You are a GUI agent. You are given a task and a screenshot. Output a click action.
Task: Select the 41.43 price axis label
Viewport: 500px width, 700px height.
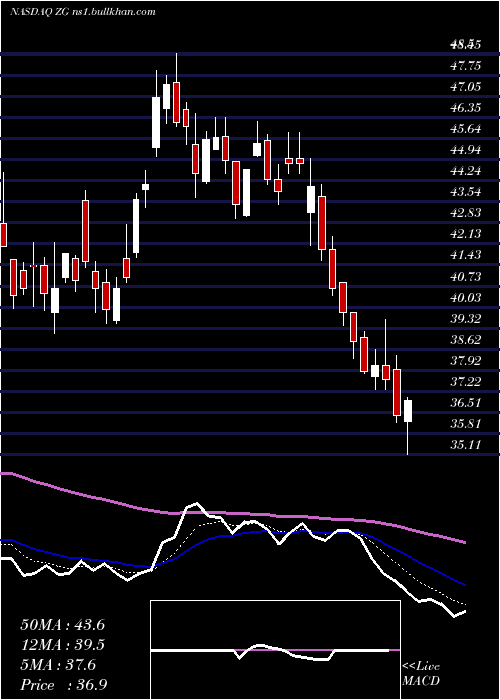tap(465, 255)
